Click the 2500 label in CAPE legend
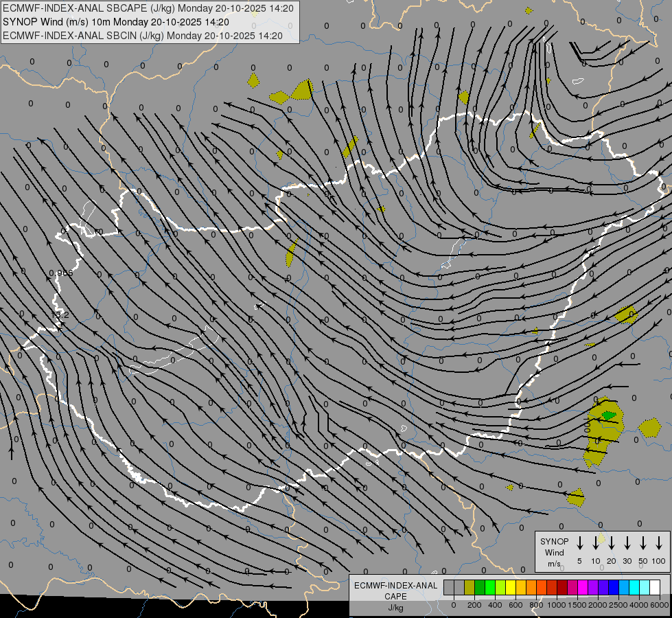672x618 pixels. click(618, 605)
